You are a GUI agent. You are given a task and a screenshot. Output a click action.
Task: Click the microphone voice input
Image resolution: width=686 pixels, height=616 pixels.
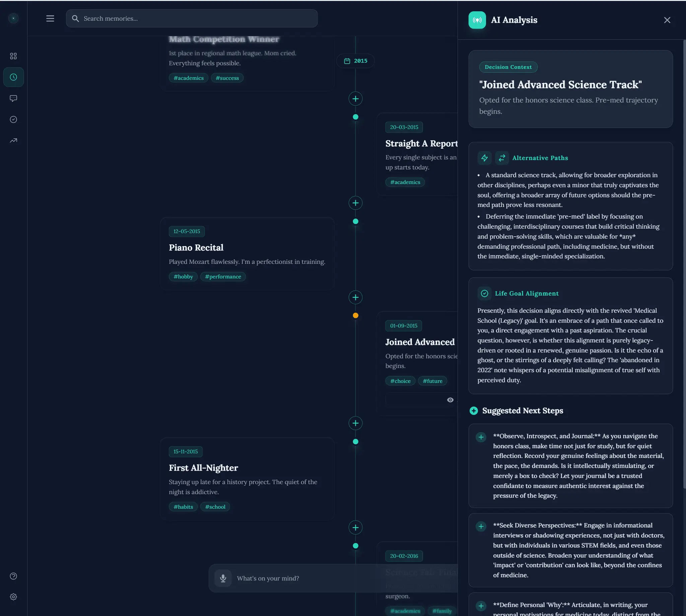[223, 578]
